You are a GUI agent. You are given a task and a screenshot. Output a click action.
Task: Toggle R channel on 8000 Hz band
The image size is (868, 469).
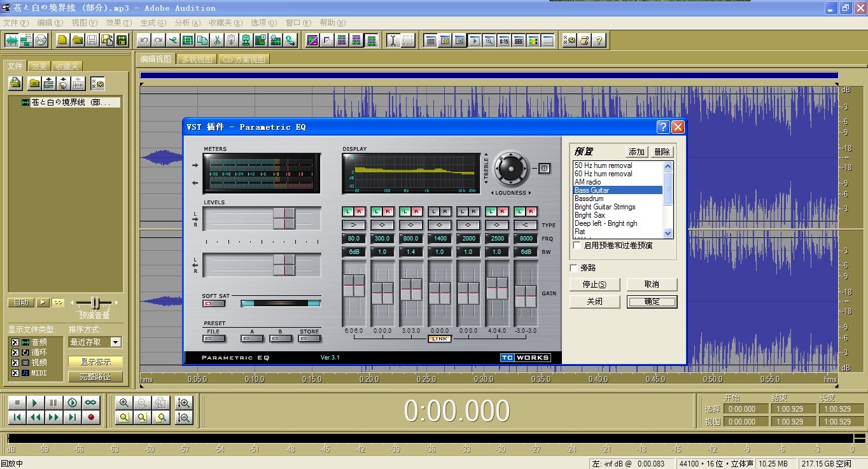point(531,211)
